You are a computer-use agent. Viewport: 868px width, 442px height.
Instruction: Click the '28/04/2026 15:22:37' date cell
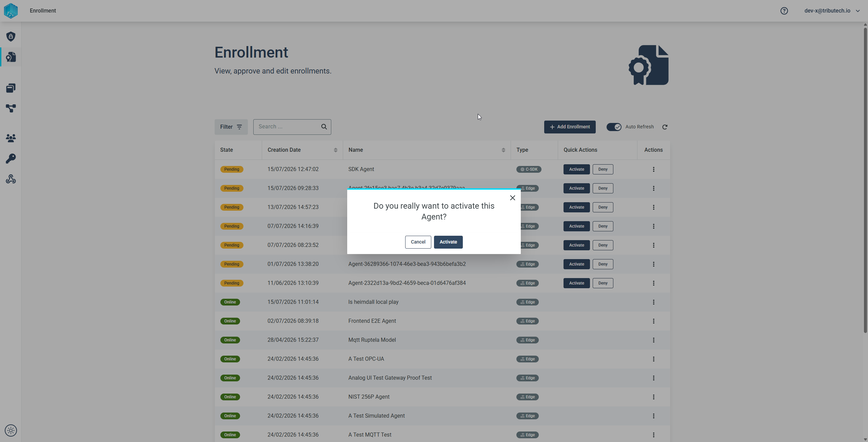tap(293, 340)
